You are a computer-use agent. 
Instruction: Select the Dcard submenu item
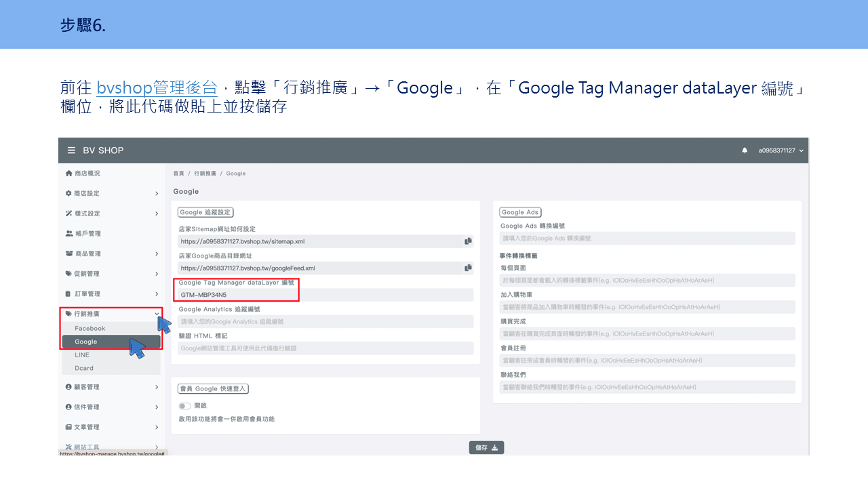pyautogui.click(x=111, y=368)
